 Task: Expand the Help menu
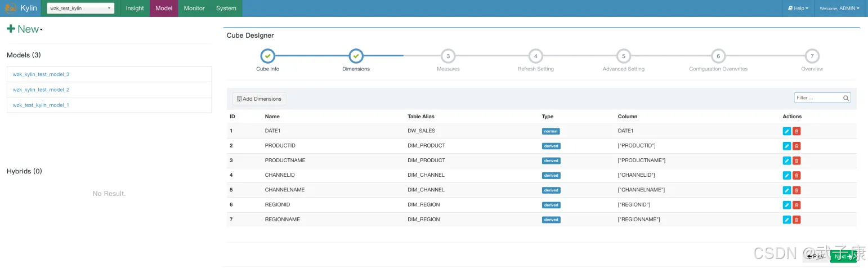click(x=798, y=8)
